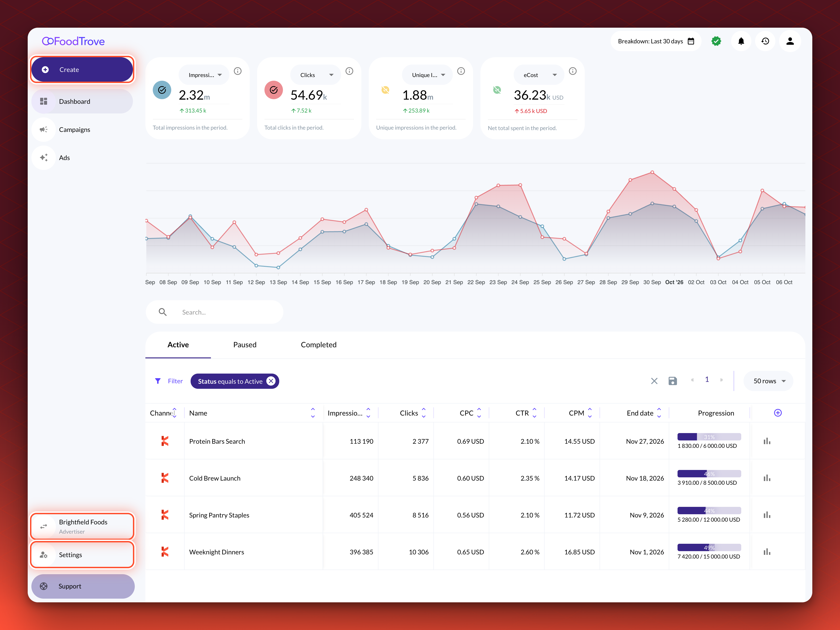Click the Search input field
840x630 pixels.
215,312
